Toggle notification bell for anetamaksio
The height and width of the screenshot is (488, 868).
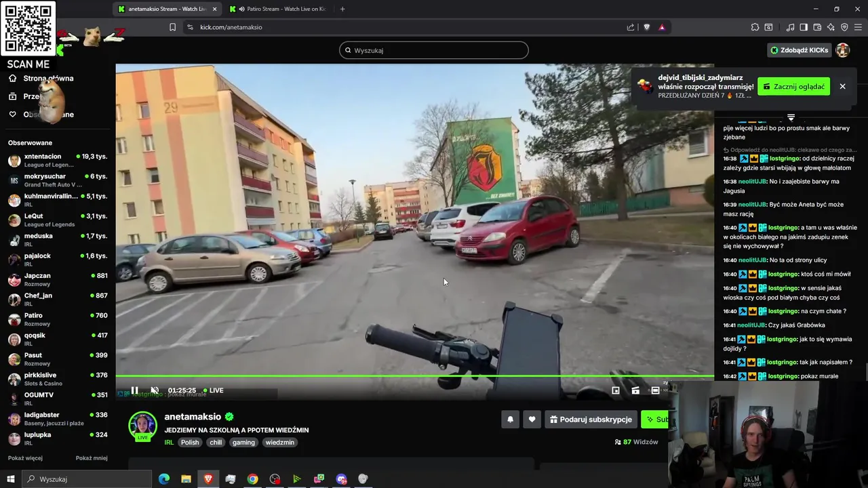click(511, 420)
